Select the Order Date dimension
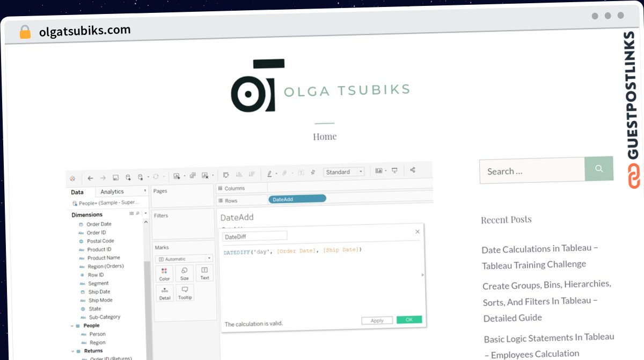This screenshot has width=644, height=360. tap(99, 224)
